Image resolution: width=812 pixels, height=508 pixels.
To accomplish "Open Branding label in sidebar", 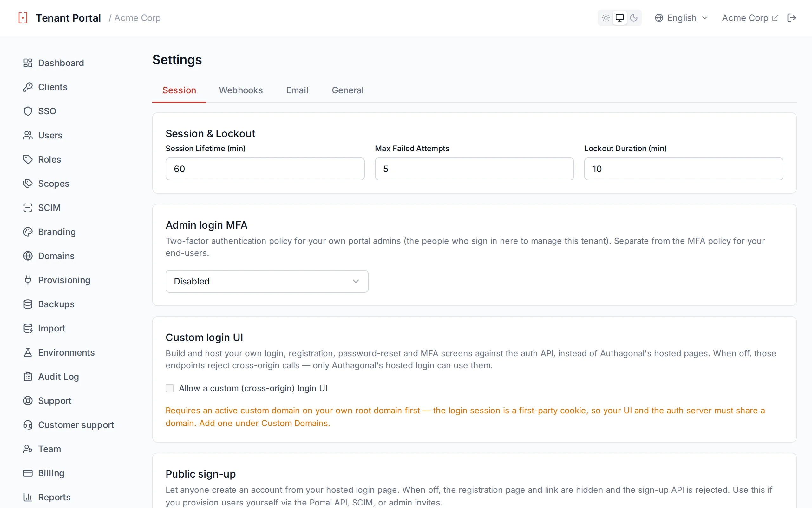I will pos(57,232).
